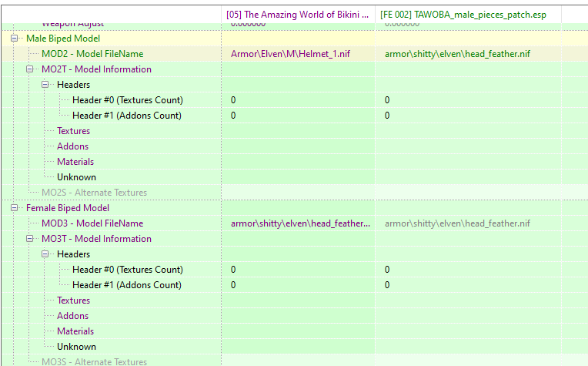588x366 pixels.
Task: Select Addons Count header under MO2T
Action: coord(127,116)
